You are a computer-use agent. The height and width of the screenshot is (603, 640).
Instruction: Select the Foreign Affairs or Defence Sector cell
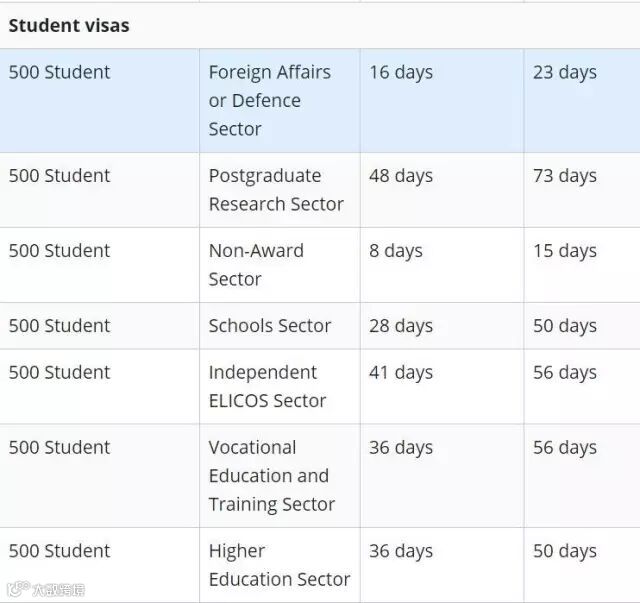(269, 100)
